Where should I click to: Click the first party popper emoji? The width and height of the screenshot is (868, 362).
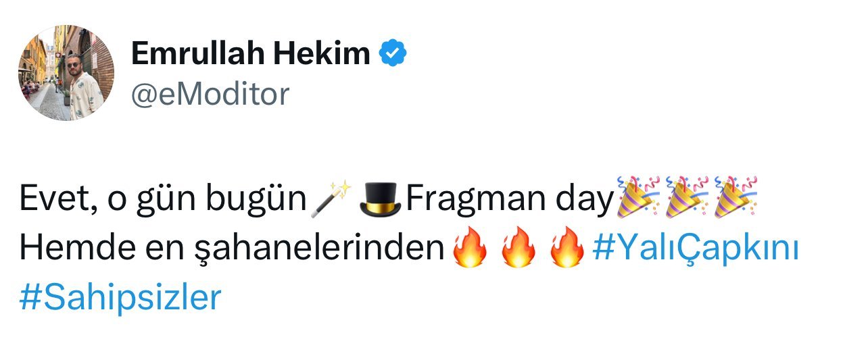click(x=637, y=197)
